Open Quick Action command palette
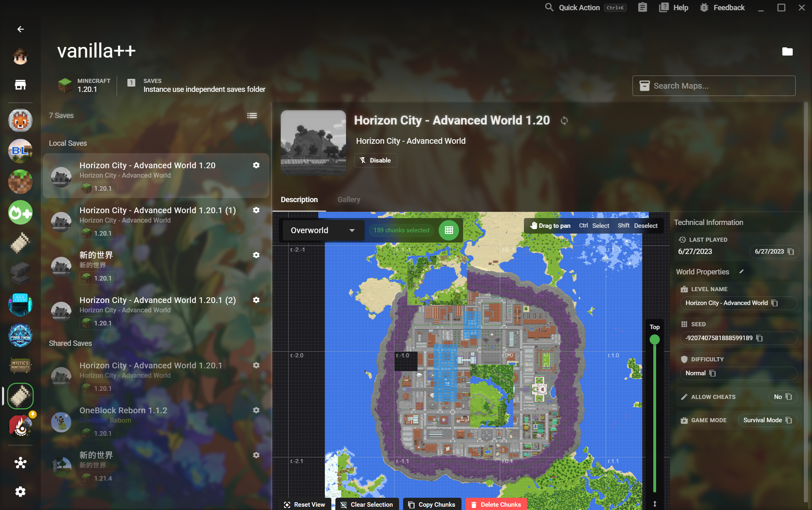The width and height of the screenshot is (812, 510). [x=586, y=7]
